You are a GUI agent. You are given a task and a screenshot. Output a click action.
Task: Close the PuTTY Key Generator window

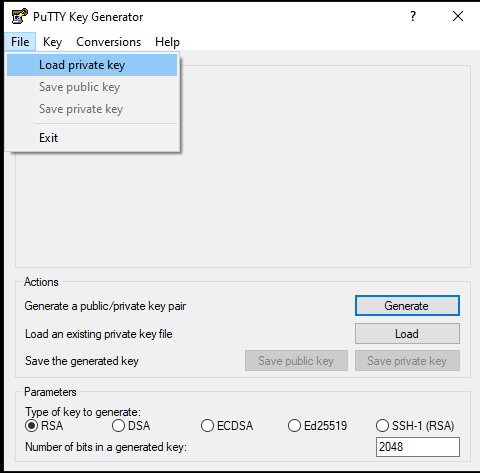[x=458, y=16]
